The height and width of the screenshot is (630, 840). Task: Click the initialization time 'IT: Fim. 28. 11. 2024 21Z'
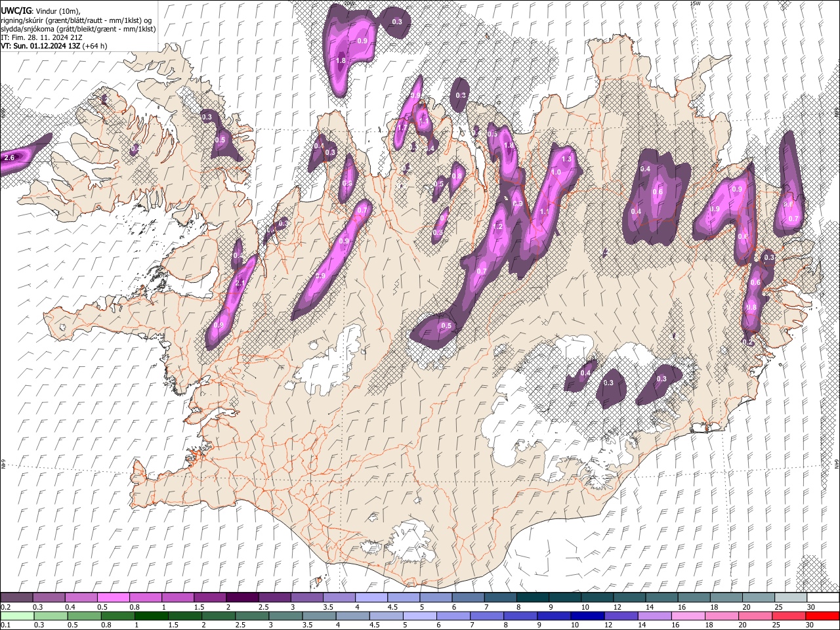tap(41, 37)
